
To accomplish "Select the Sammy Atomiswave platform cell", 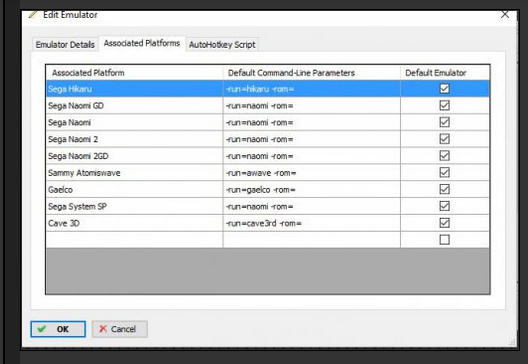I will (134, 173).
